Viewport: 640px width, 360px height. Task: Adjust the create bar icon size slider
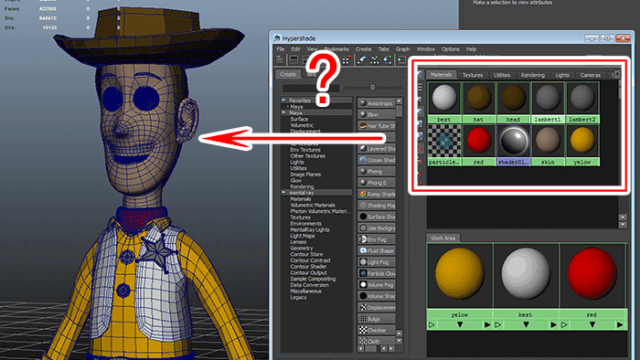[372, 87]
